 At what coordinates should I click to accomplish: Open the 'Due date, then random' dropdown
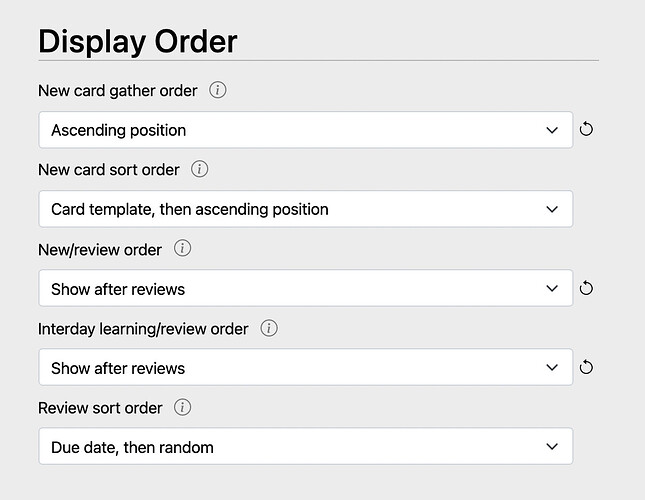305,447
